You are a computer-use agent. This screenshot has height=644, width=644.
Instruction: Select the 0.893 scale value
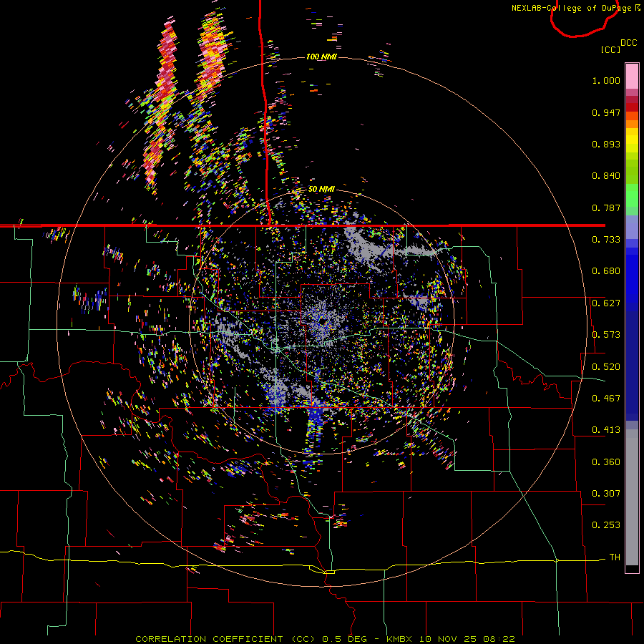(606, 144)
